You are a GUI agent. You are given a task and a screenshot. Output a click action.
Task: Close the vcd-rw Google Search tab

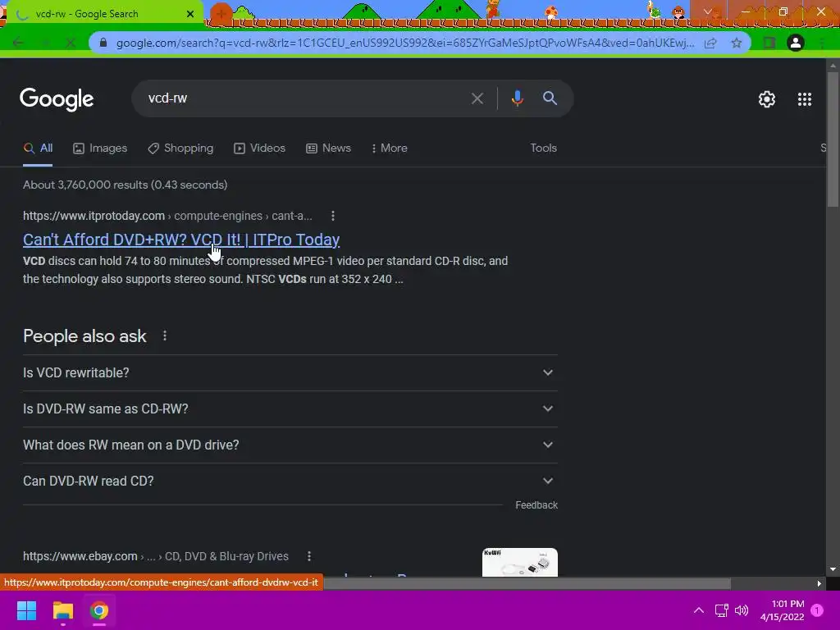190,14
